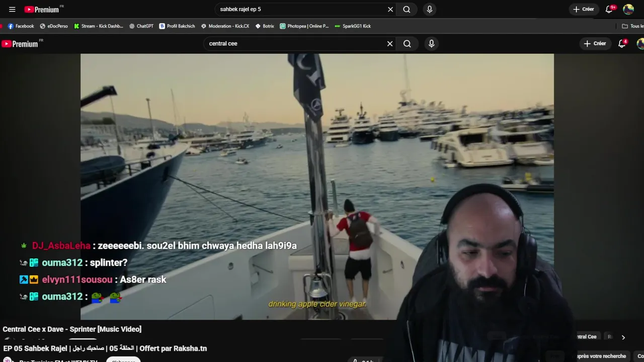Run search for "central cee"
This screenshot has height=362, width=644.
(407, 44)
